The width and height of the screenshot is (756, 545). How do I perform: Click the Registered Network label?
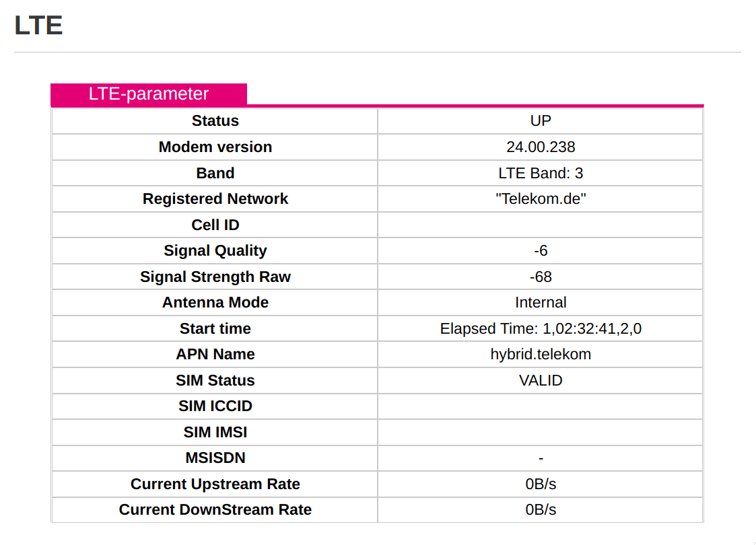215,199
